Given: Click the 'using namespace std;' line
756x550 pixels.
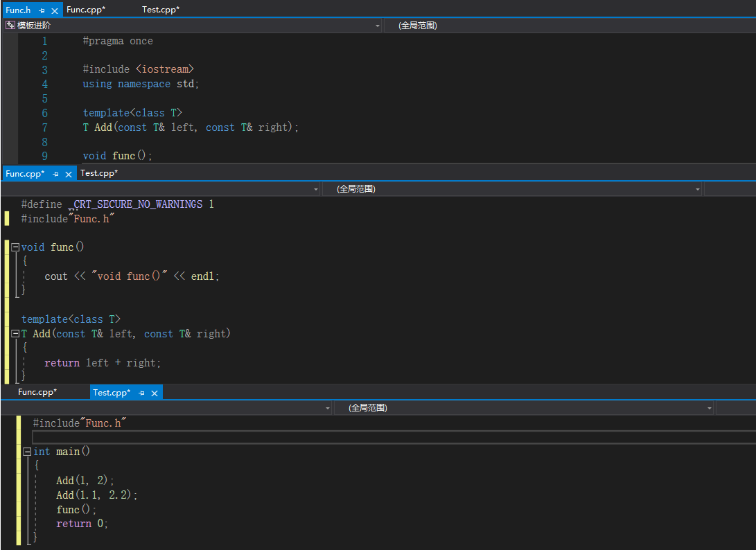Looking at the screenshot, I should tap(141, 84).
